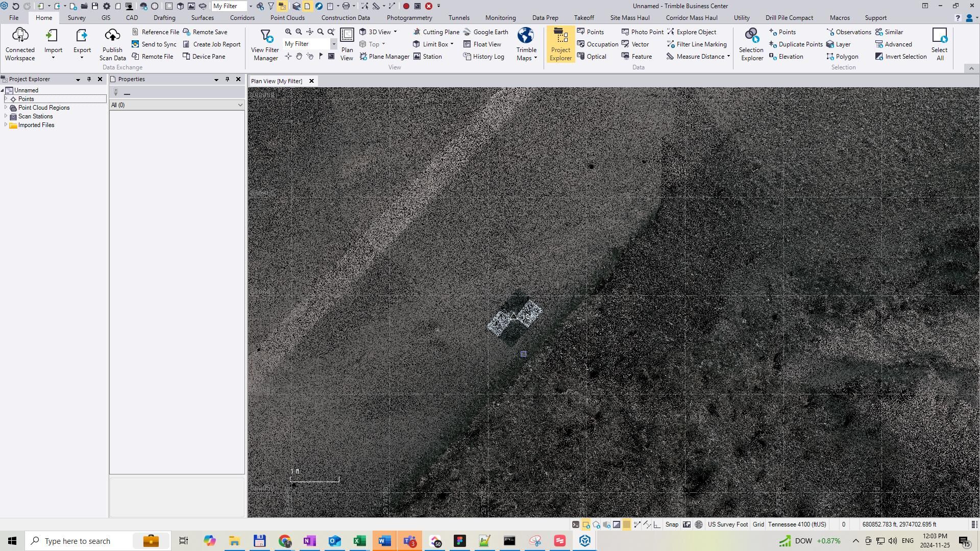
Task: Open the My Filter ribbon dropdown
Action: pos(334,44)
